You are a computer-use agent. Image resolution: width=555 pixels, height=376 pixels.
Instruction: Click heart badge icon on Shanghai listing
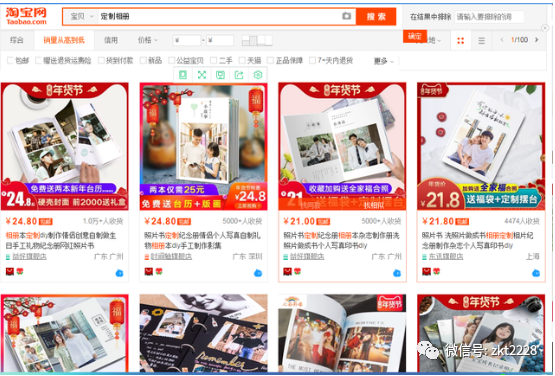point(436,272)
